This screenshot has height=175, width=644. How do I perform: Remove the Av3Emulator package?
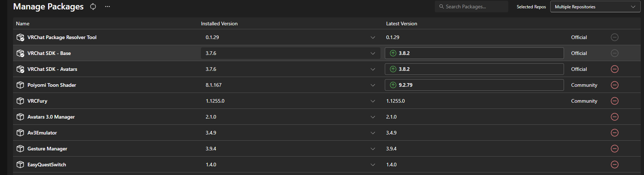tap(614, 133)
